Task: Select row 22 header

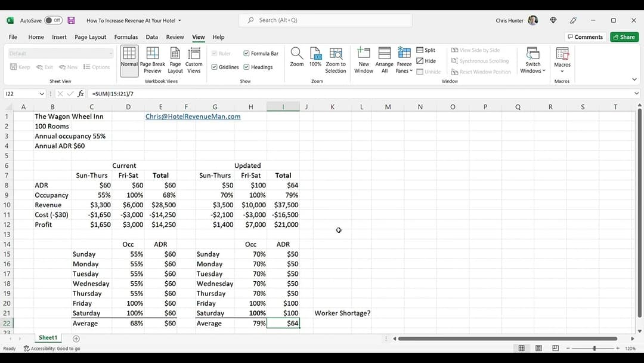Action: point(7,323)
